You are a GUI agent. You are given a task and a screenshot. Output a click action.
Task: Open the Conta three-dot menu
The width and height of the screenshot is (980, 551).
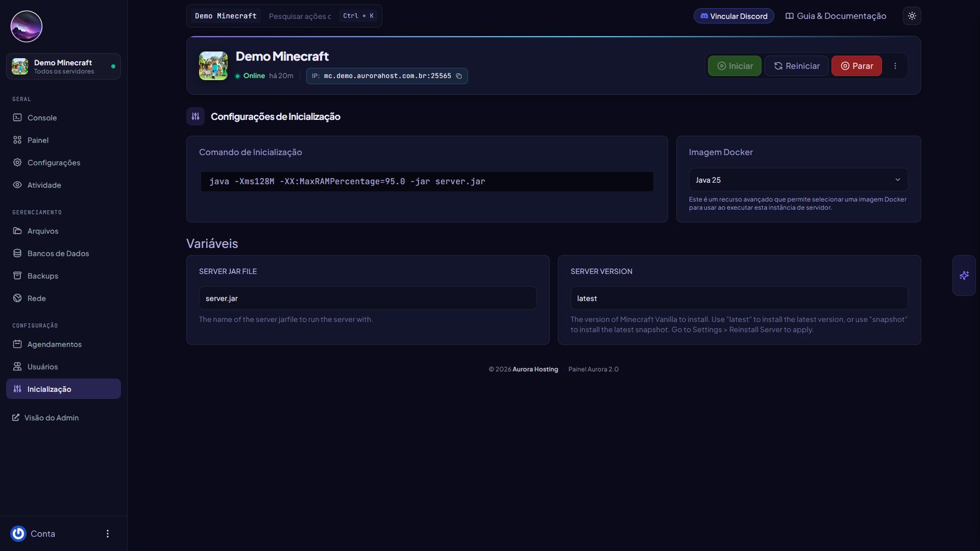click(x=107, y=534)
